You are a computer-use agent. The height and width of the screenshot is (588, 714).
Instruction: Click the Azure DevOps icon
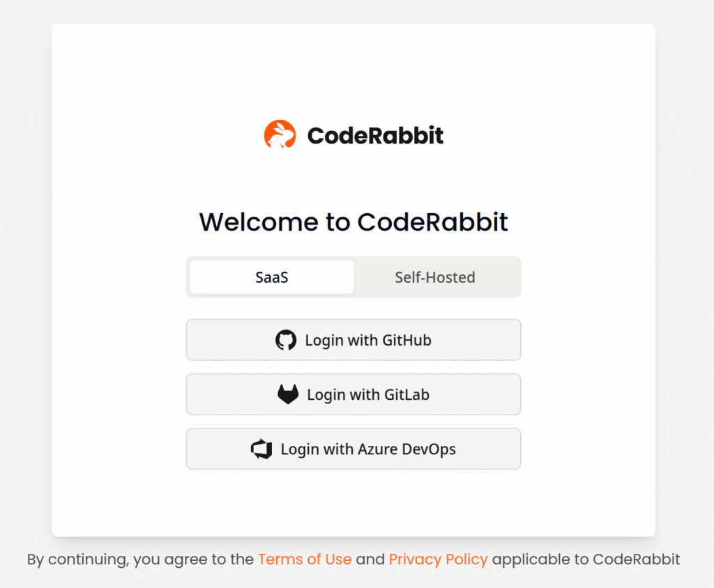(x=261, y=449)
